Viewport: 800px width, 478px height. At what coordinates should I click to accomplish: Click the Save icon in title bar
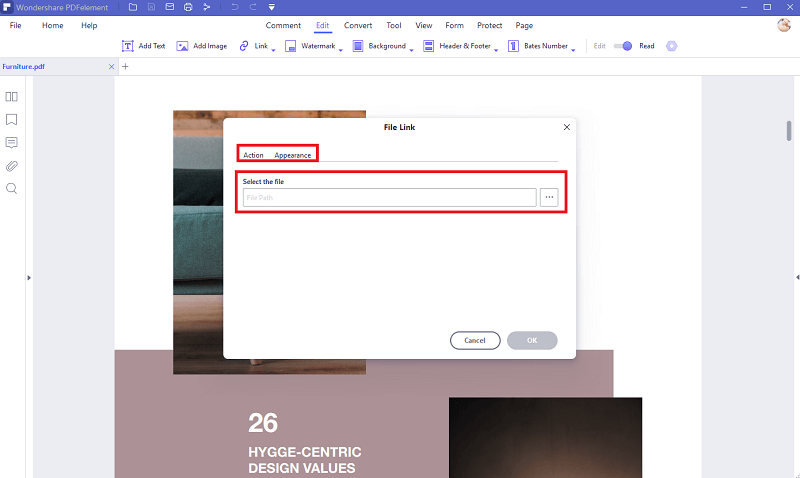coord(151,7)
